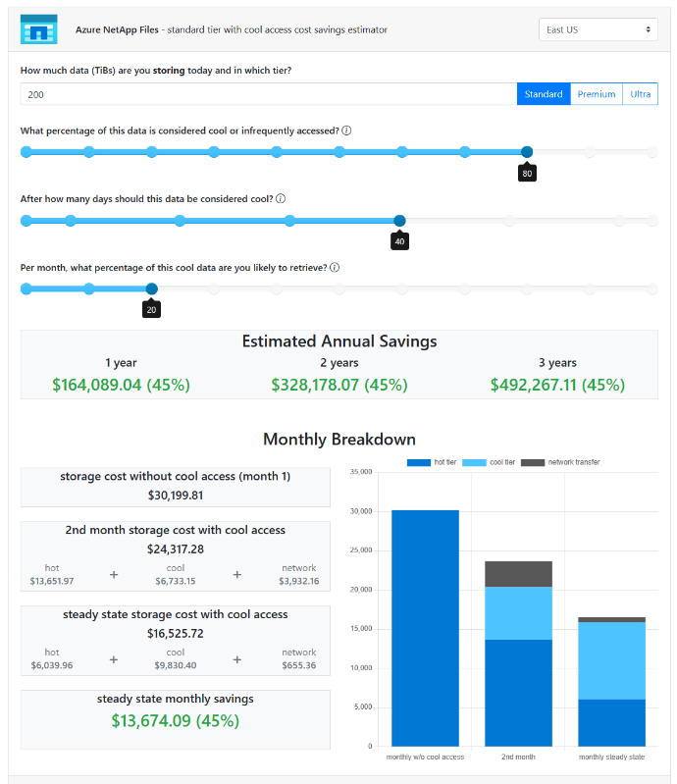Click the light blue cool segment of steady state bar
This screenshot has width=677, height=784.
611,660
